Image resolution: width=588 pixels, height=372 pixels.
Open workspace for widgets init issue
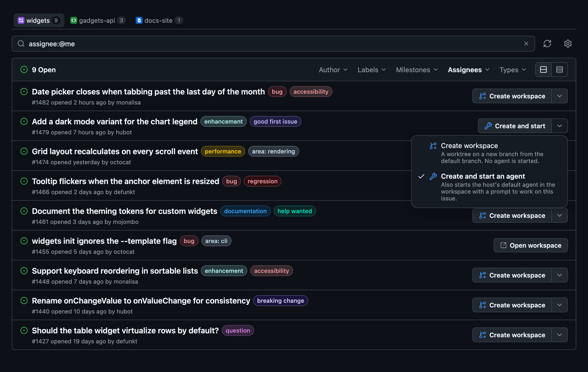click(x=531, y=245)
